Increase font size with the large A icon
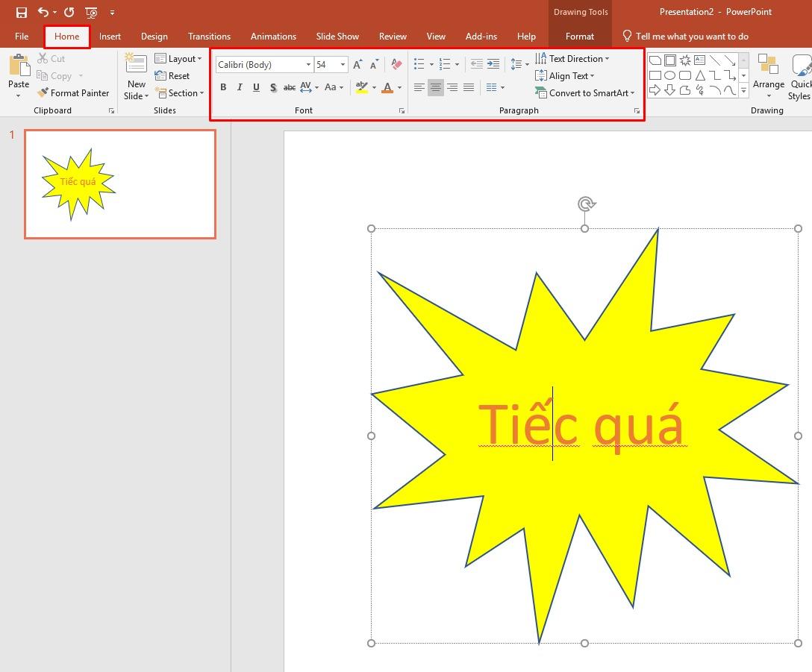 pos(357,65)
